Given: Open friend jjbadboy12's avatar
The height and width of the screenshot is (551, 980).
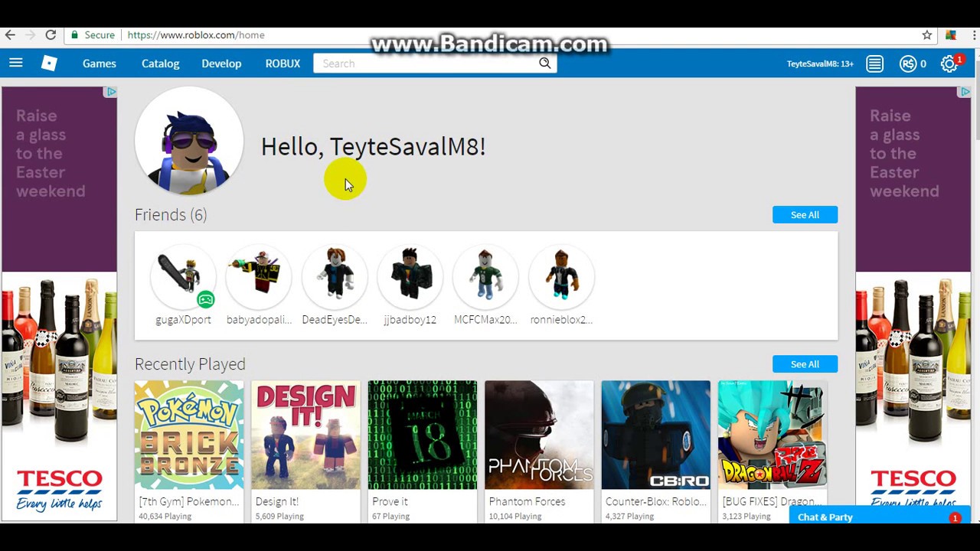Looking at the screenshot, I should click(410, 275).
